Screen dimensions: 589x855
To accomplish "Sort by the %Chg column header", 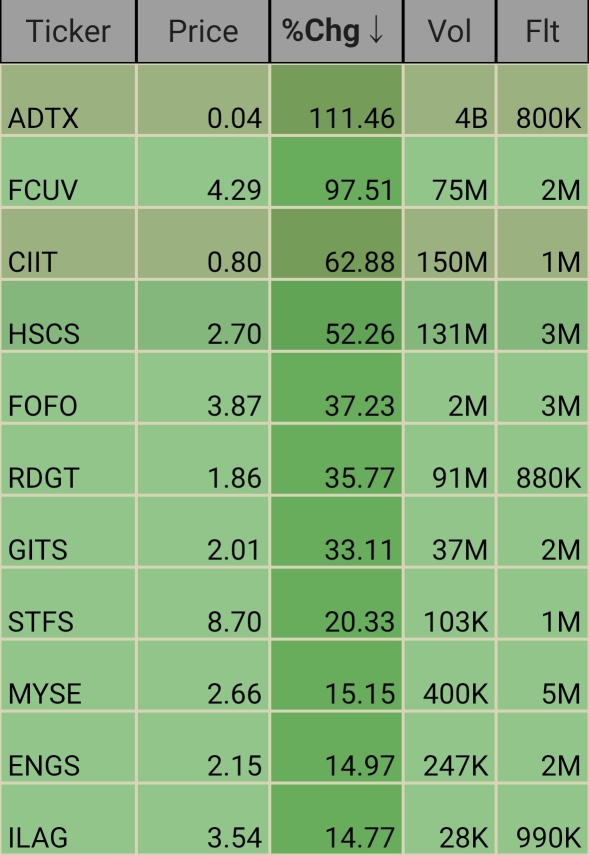I will (336, 31).
